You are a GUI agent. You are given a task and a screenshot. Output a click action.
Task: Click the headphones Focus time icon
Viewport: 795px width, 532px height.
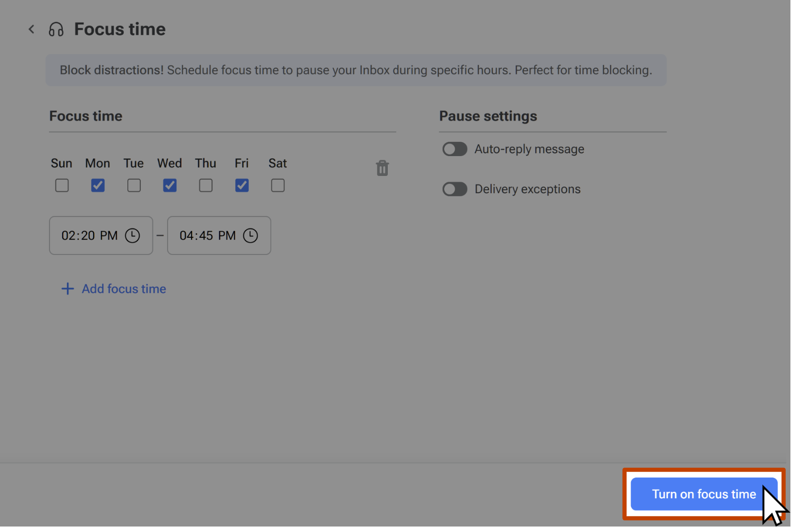(x=56, y=29)
